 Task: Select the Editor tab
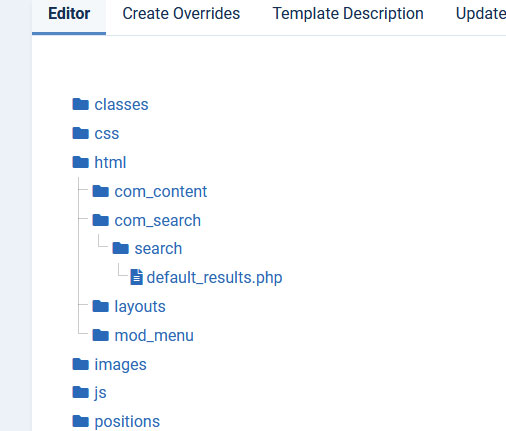[x=69, y=14]
